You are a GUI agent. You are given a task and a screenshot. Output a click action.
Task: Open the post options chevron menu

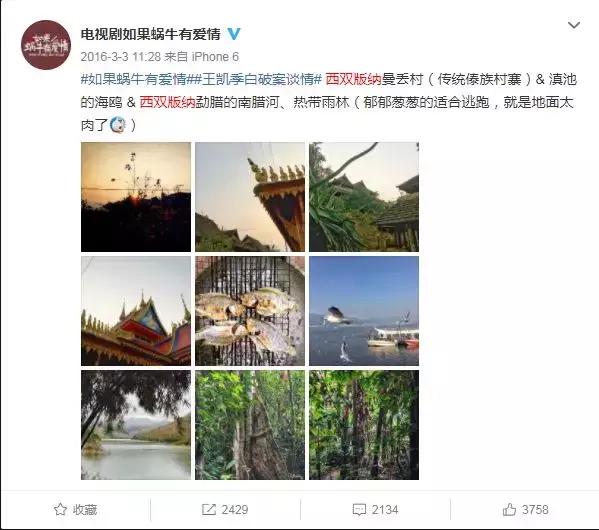tap(574, 25)
